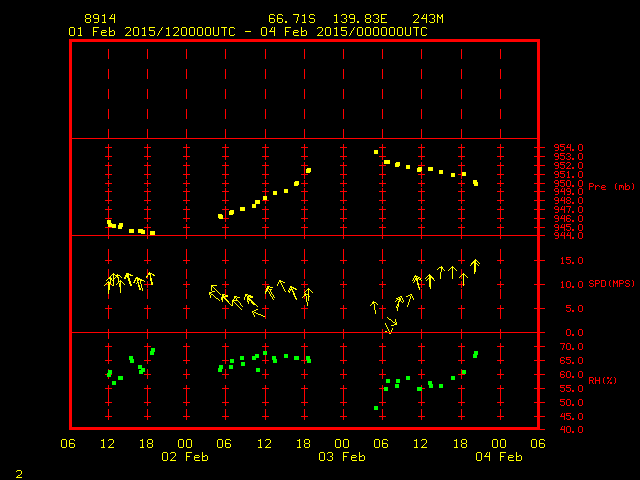Click the 5.0 wind speed tick label
The image size is (640, 480).
(574, 309)
